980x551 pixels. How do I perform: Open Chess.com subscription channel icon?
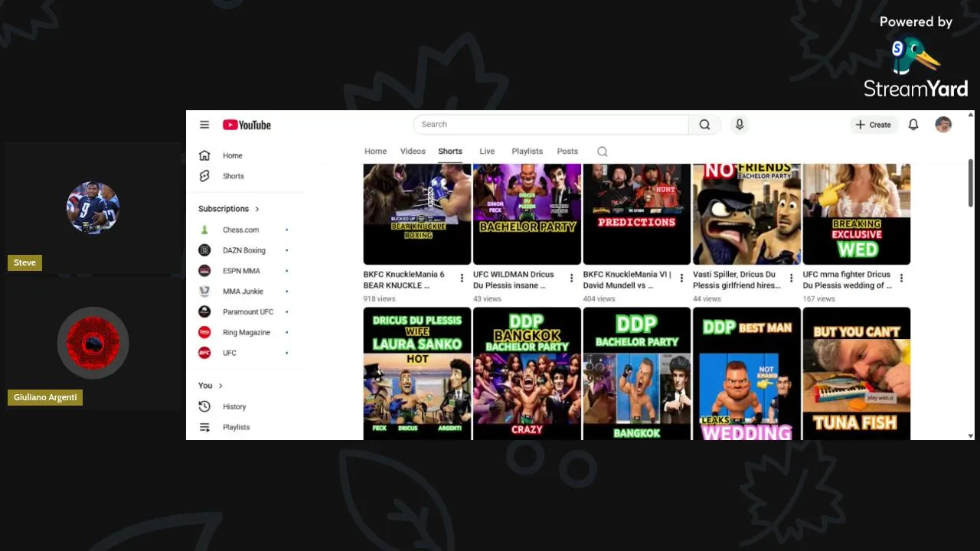pos(204,230)
